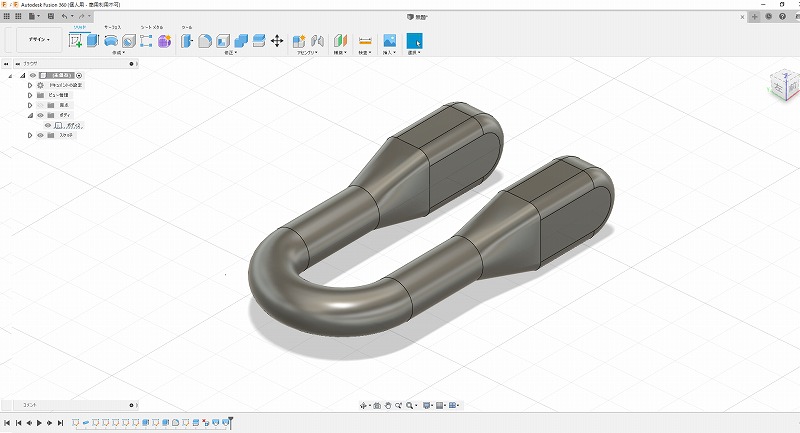This screenshot has width=800, height=433.
Task: Toggle visibility eye of the Bodies folder
Action: pyautogui.click(x=40, y=115)
